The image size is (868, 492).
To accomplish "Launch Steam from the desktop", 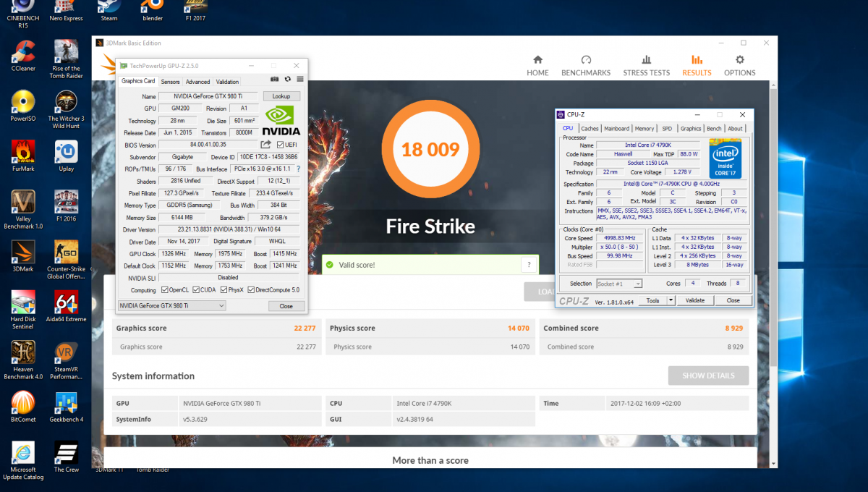I will click(x=109, y=11).
